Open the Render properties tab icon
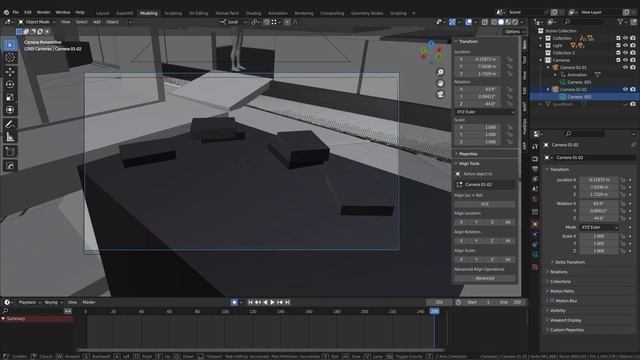 point(535,158)
